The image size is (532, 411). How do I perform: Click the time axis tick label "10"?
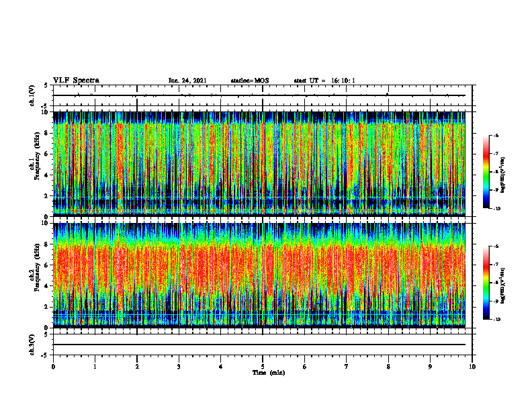[x=472, y=367]
